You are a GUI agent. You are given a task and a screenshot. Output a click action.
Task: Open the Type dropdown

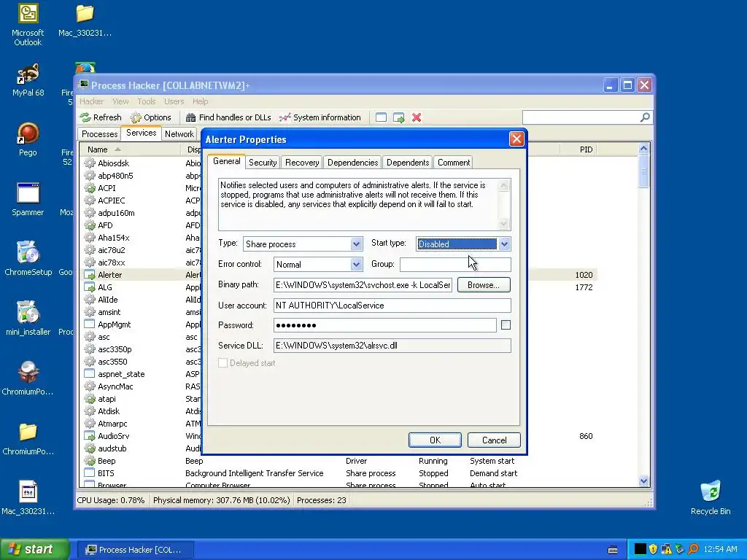356,244
